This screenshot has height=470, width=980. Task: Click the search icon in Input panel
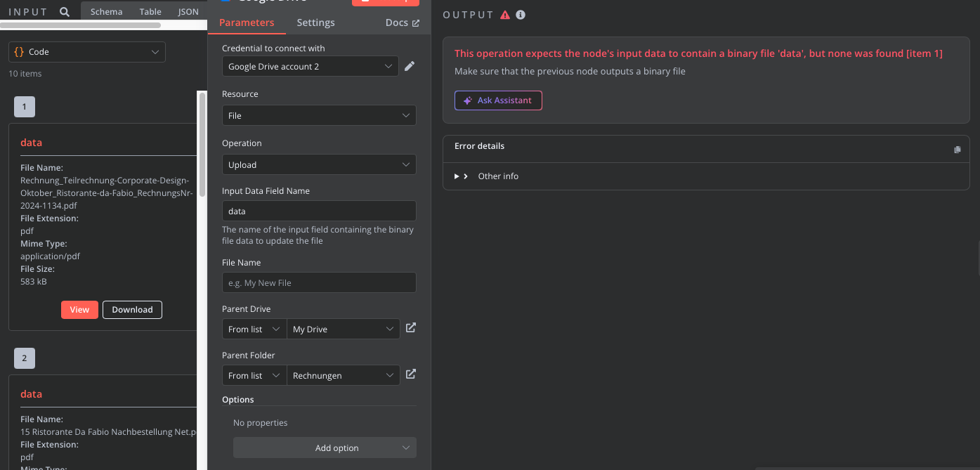65,12
